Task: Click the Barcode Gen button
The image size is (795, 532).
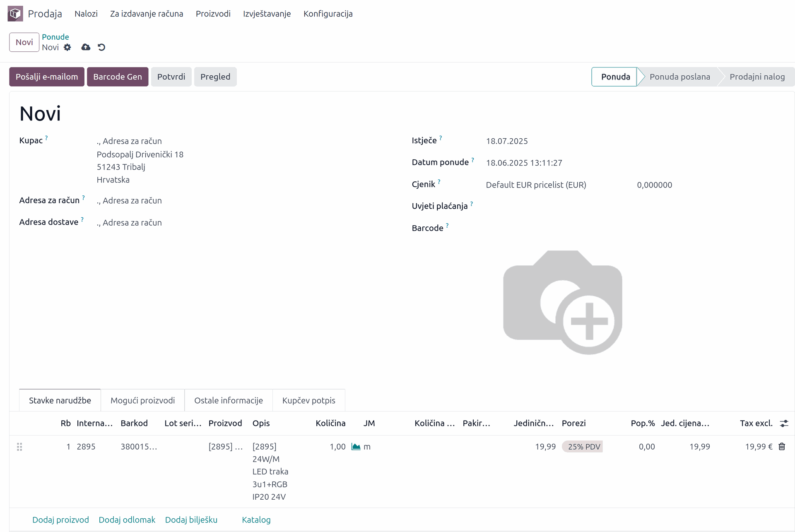Action: (117, 77)
